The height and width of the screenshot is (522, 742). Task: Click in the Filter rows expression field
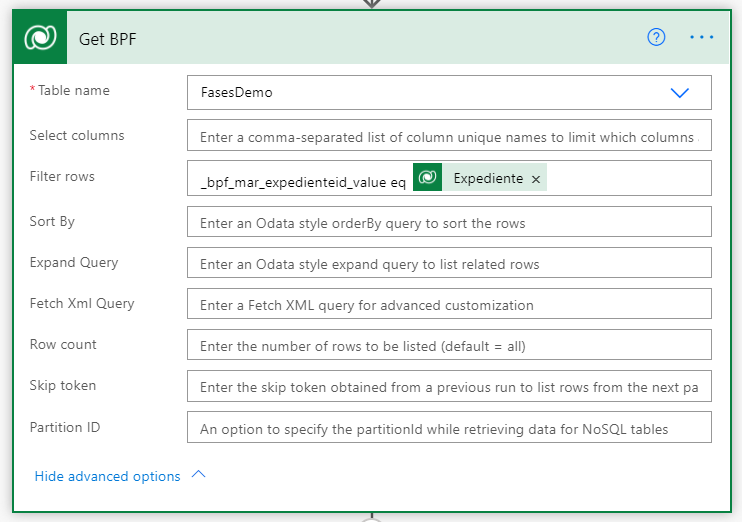tap(449, 178)
